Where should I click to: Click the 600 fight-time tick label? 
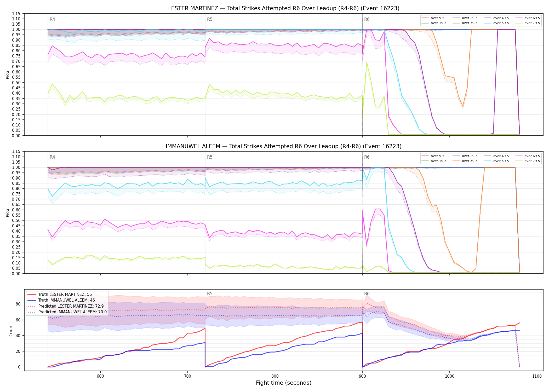[100, 376]
